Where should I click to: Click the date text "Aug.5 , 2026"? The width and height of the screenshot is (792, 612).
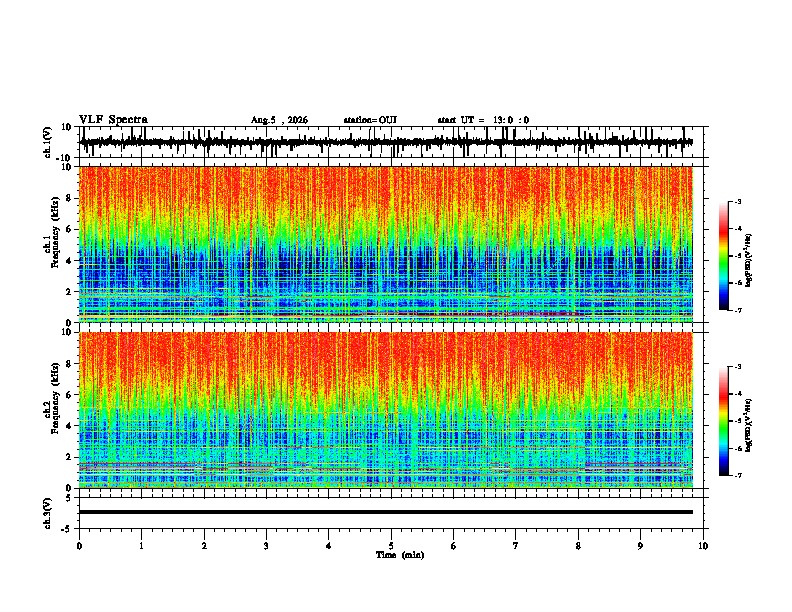click(279, 120)
